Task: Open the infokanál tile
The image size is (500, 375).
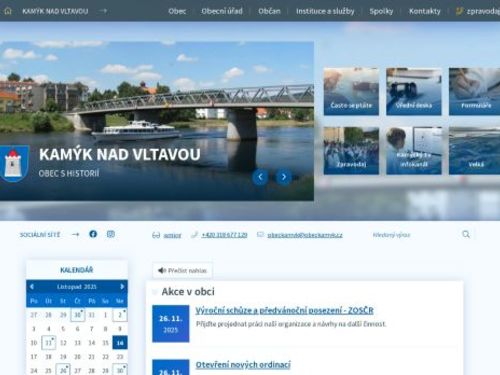Action: [x=414, y=151]
